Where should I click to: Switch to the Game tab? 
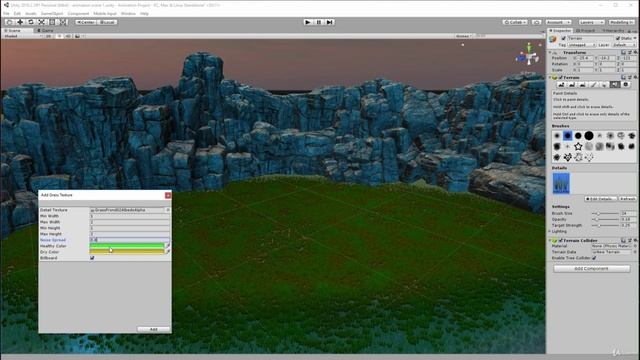click(x=45, y=31)
